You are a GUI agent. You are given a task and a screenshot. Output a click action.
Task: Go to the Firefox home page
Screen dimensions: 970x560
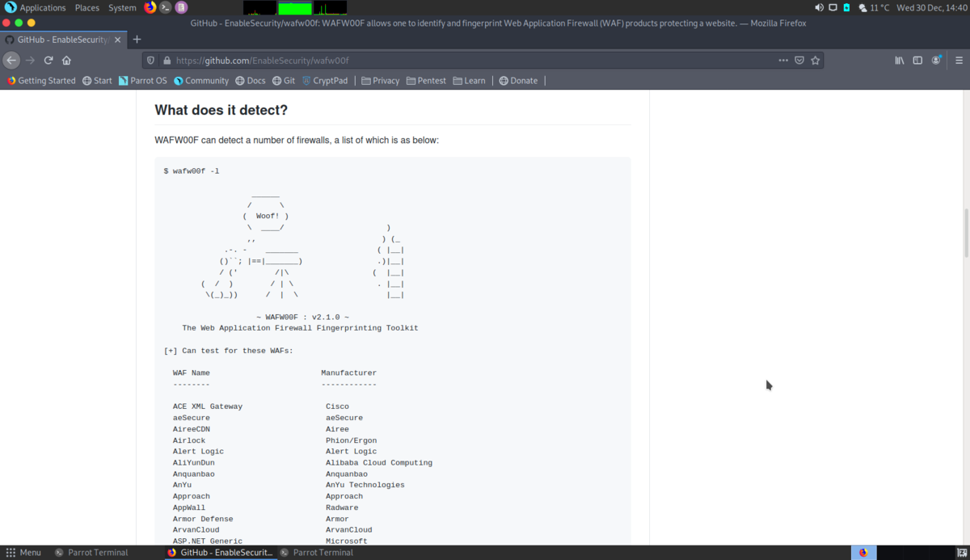66,60
